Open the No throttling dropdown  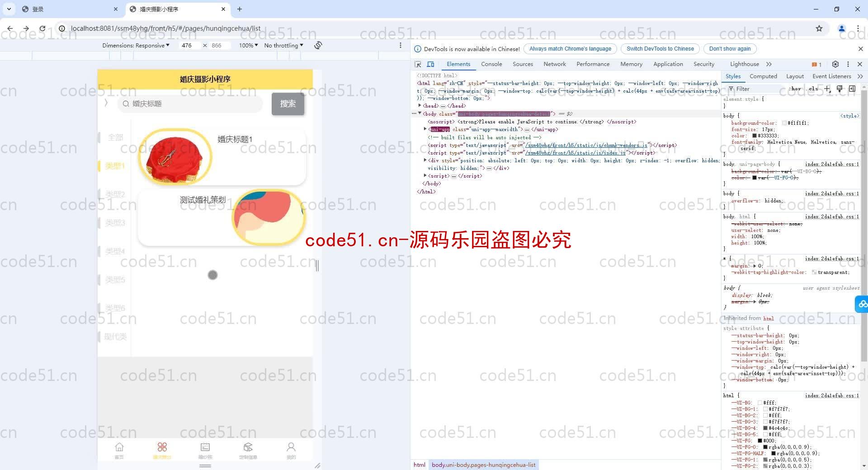coord(283,45)
